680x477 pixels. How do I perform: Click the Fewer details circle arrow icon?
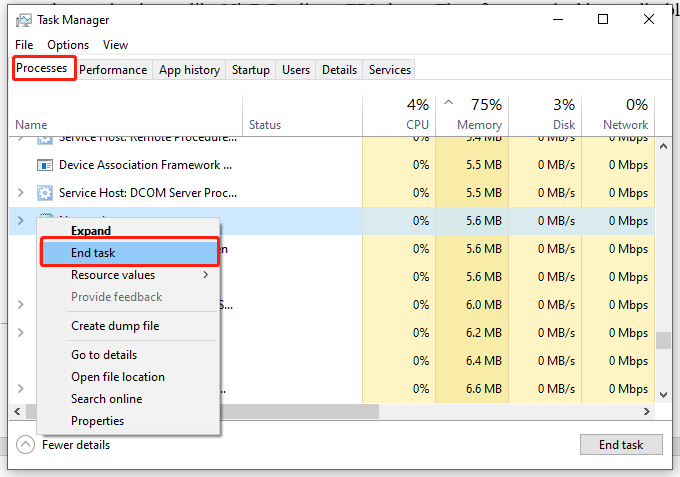tap(25, 444)
